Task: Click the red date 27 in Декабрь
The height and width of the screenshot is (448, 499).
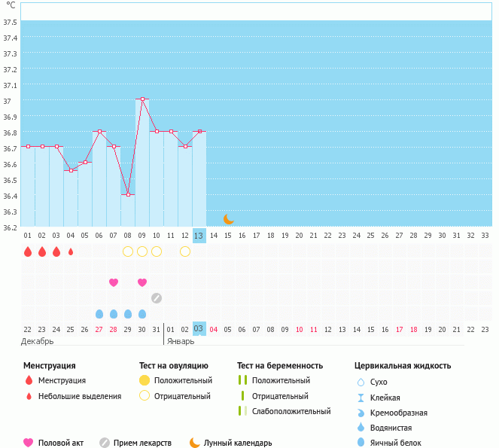Action: [x=99, y=329]
